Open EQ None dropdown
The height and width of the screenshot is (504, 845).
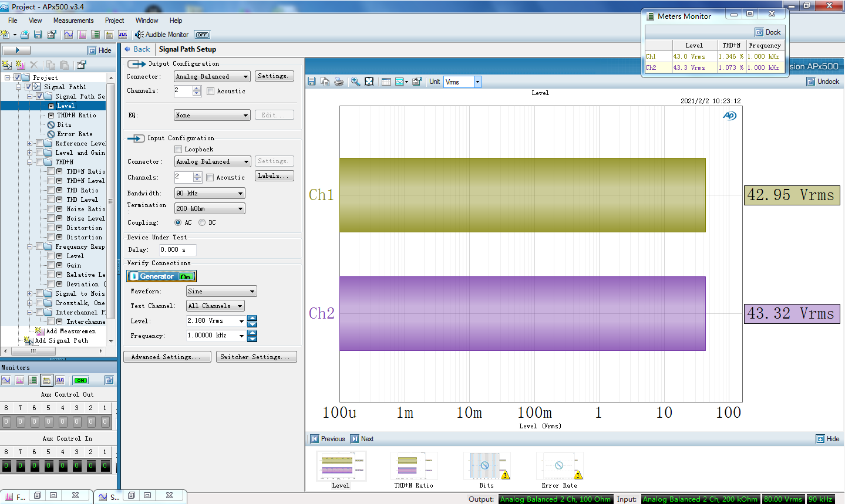(212, 116)
